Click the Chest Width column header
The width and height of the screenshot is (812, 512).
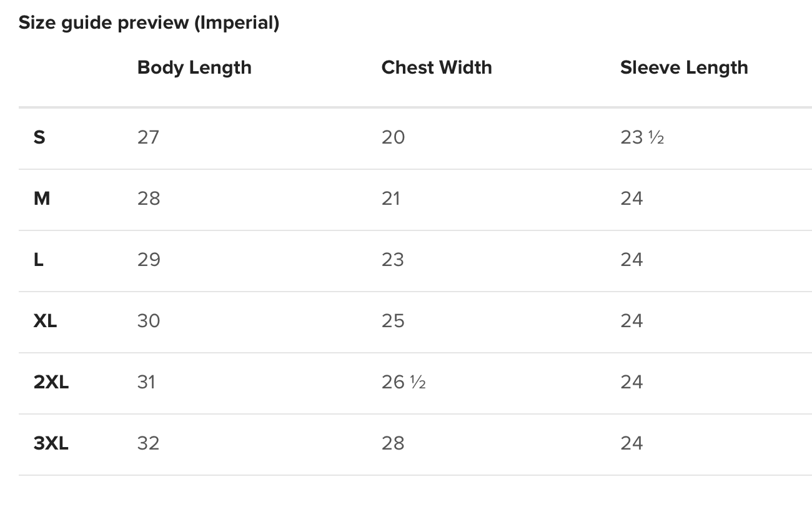[437, 67]
